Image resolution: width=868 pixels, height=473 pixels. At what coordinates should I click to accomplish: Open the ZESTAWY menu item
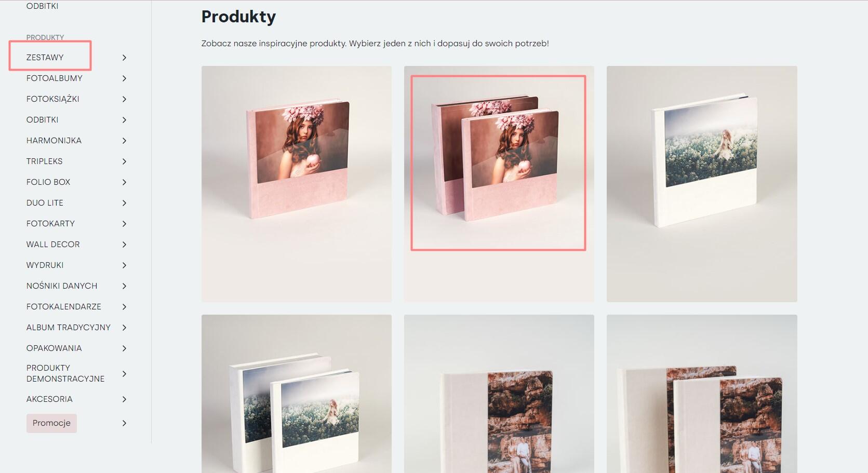tap(45, 58)
